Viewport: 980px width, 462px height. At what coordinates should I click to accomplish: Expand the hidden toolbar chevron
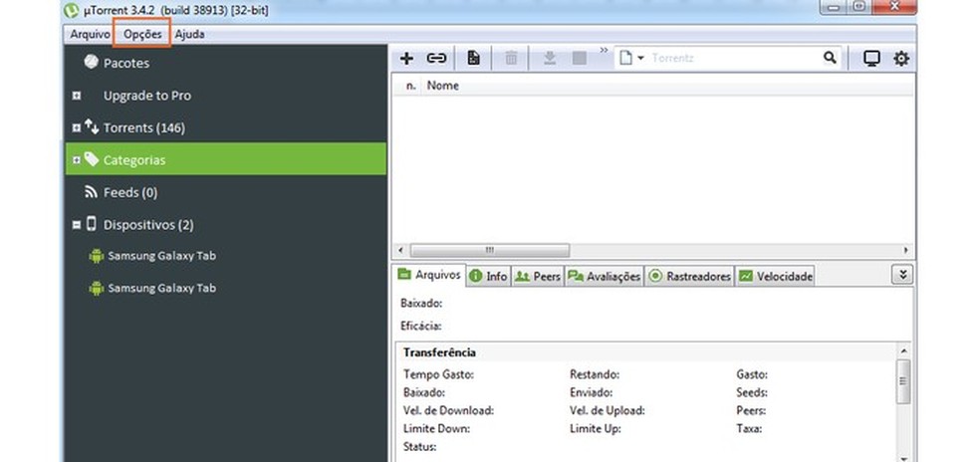pyautogui.click(x=604, y=50)
